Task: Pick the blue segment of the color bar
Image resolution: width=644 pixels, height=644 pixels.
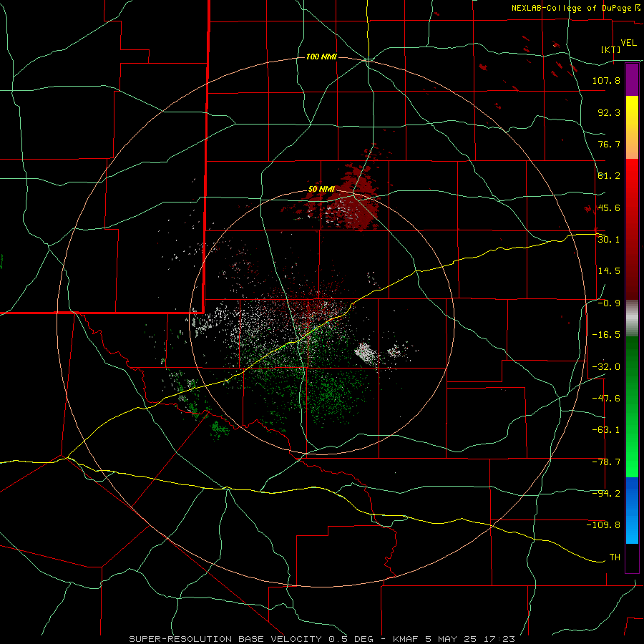Action: [632, 510]
